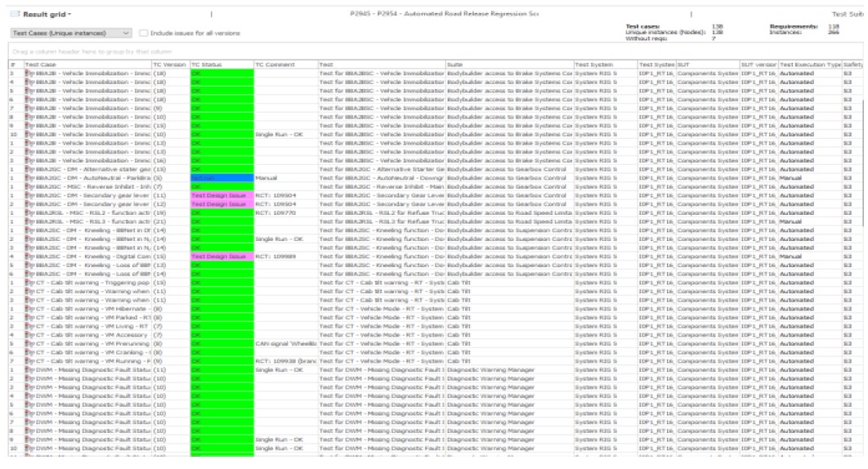Screen dimensions: 868x469
Task: Select Test Design Issue status in Kneeling Digital row
Action: (x=222, y=257)
